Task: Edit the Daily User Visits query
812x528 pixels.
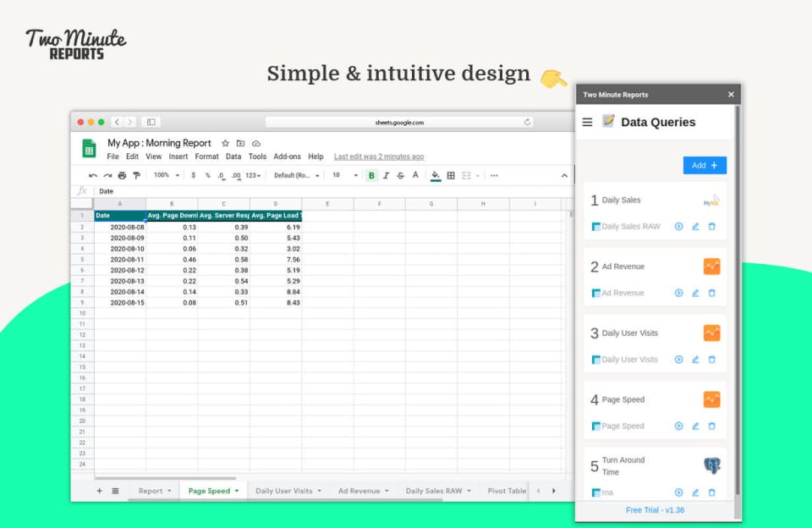Action: click(695, 359)
